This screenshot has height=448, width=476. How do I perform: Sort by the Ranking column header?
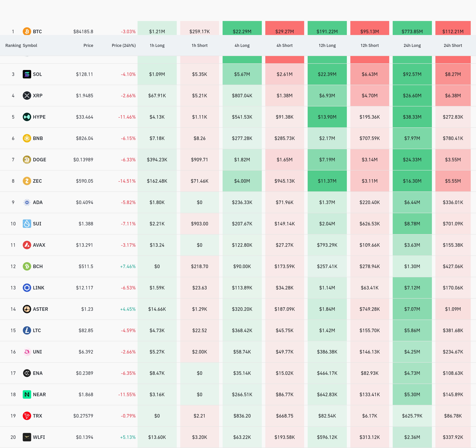pos(13,45)
